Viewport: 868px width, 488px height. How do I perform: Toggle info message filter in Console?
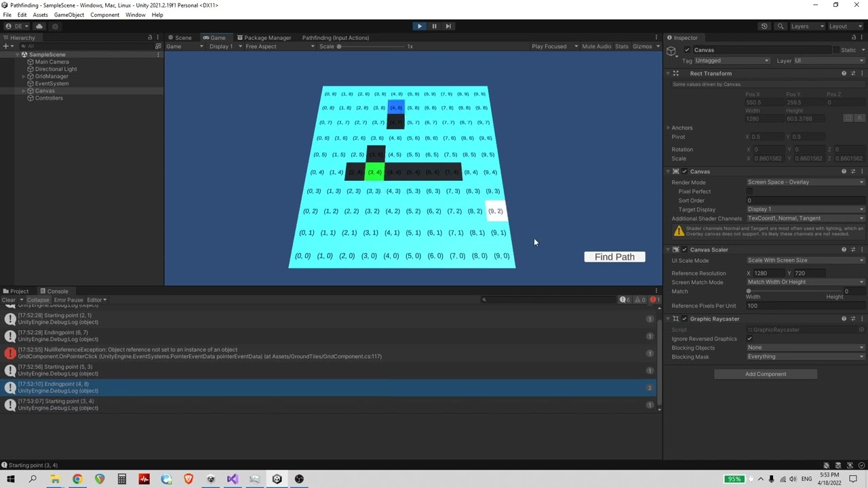[x=625, y=300]
